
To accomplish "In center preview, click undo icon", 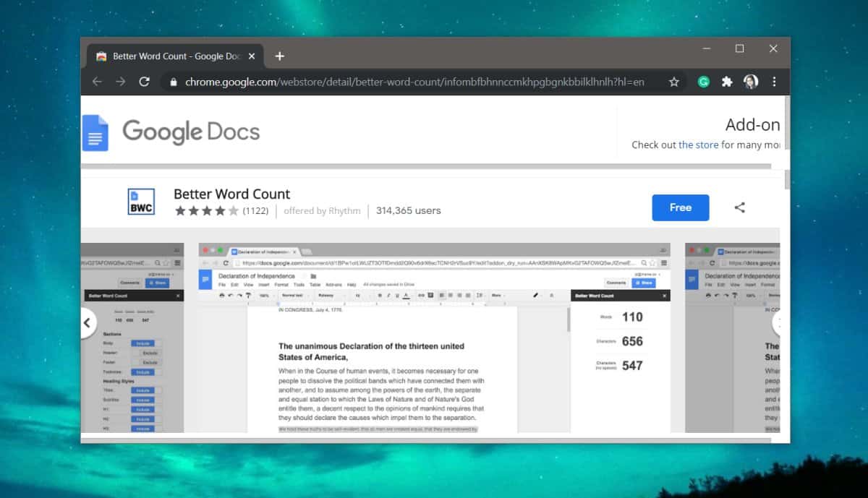I will click(x=231, y=295).
